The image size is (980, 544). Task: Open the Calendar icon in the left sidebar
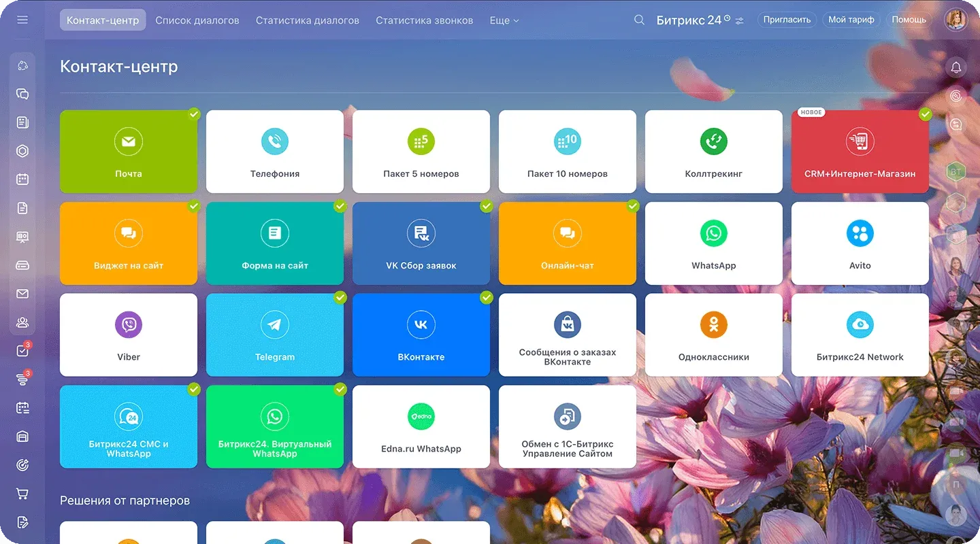coord(22,180)
